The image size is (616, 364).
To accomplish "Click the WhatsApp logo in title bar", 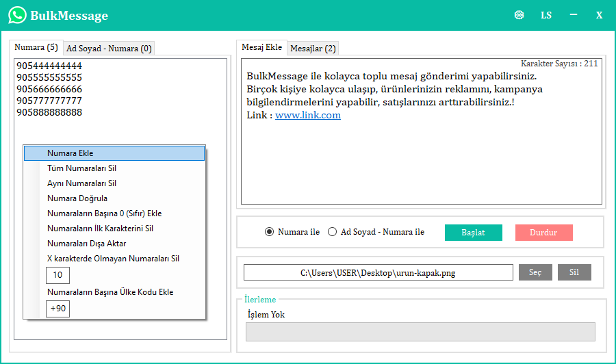I will (x=17, y=15).
